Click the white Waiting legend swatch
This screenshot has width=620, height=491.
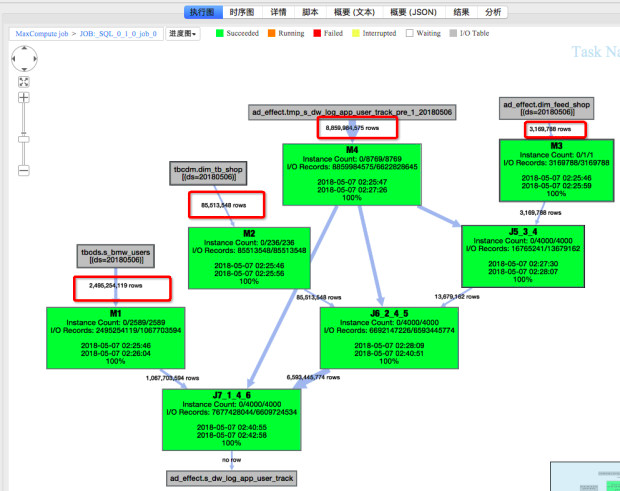point(410,33)
